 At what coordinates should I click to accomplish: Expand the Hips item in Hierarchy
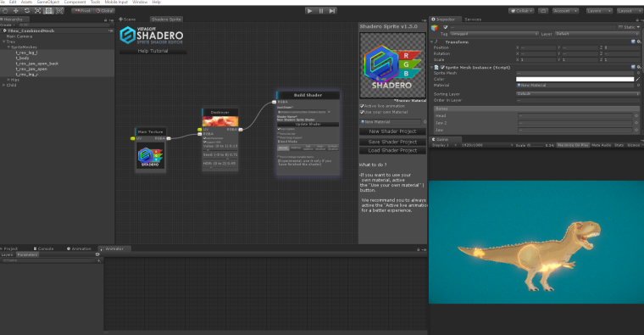[x=8, y=80]
